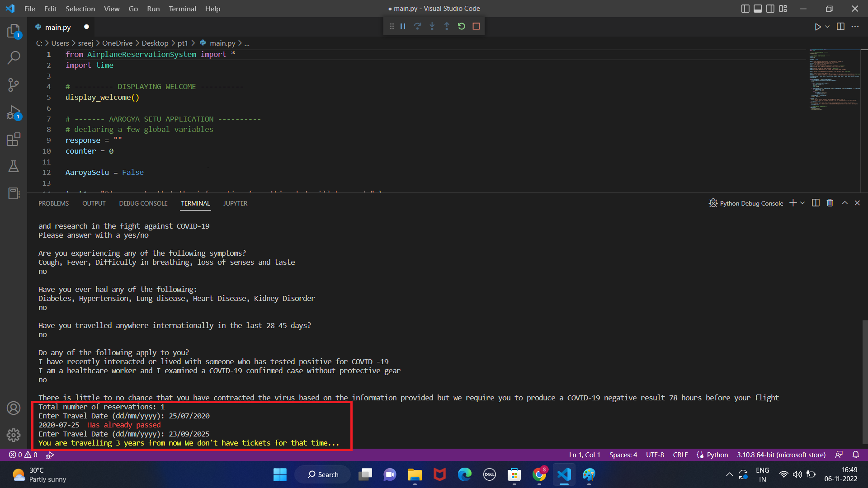Open Source Control in the Activity Bar

pyautogui.click(x=14, y=85)
